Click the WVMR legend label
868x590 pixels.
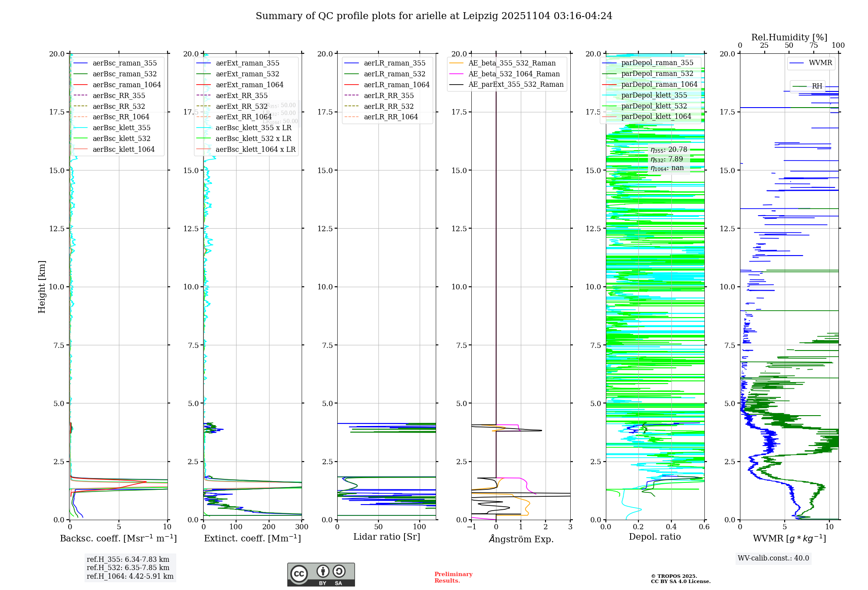point(820,63)
